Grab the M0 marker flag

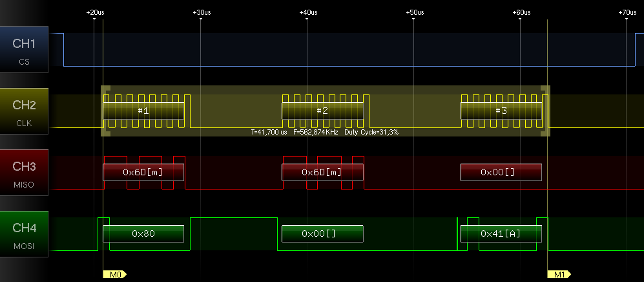pyautogui.click(x=114, y=274)
